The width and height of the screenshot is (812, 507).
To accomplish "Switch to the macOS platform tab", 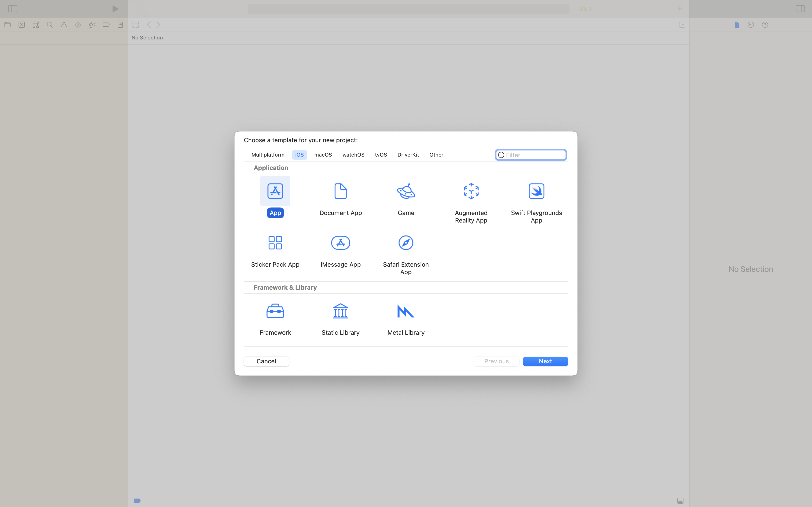I will click(323, 155).
